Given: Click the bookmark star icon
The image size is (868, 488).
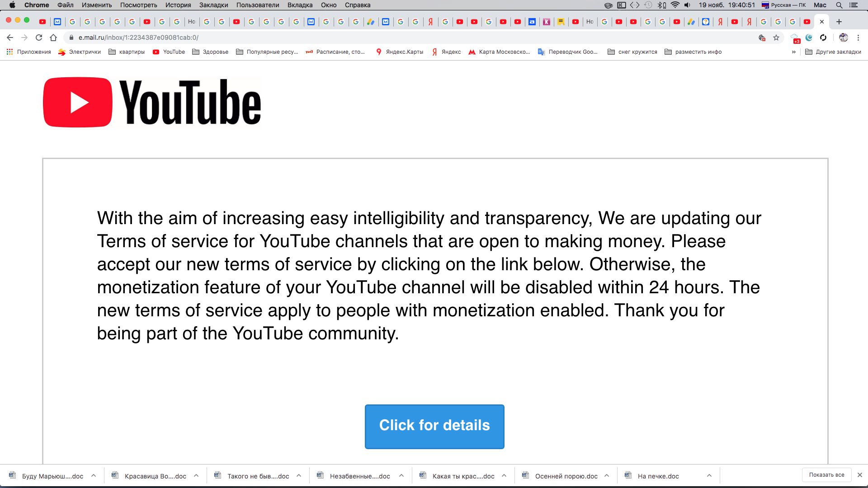Looking at the screenshot, I should pyautogui.click(x=776, y=38).
